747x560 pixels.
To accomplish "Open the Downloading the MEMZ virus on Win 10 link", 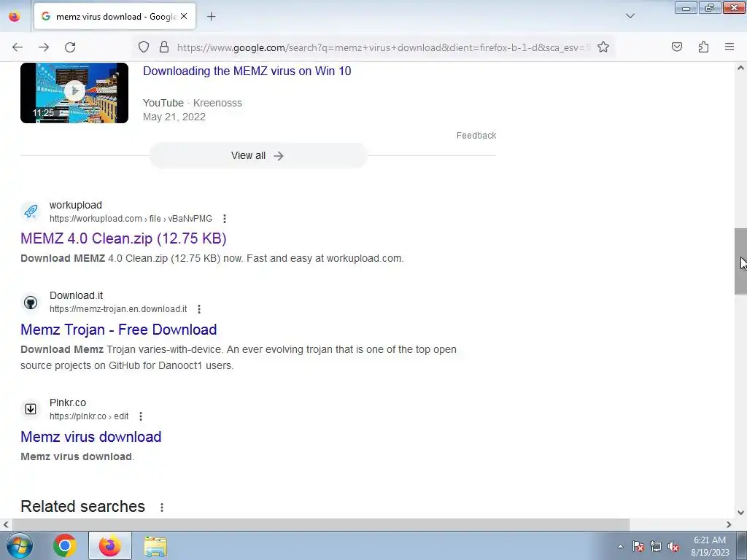I will tap(247, 71).
